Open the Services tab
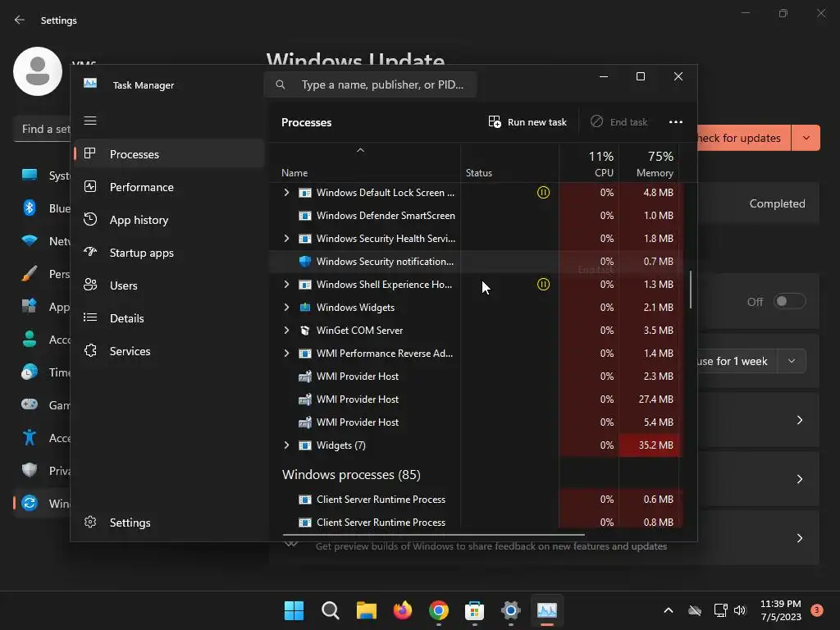 click(169, 351)
